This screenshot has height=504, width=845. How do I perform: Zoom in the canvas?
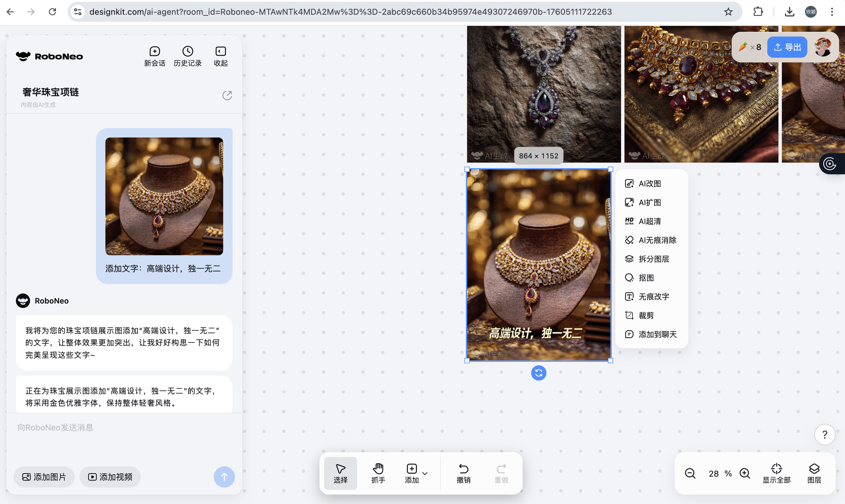745,473
